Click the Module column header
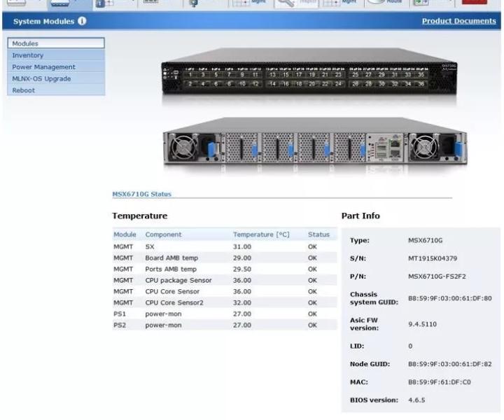 (x=125, y=234)
